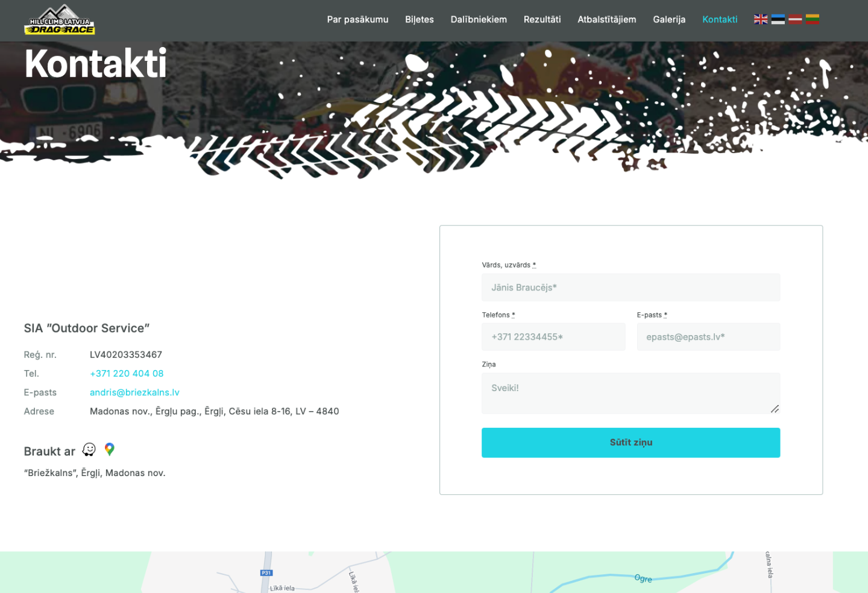Switch language using the UK flag
Viewport: 868px width, 593px height.
[x=761, y=19]
